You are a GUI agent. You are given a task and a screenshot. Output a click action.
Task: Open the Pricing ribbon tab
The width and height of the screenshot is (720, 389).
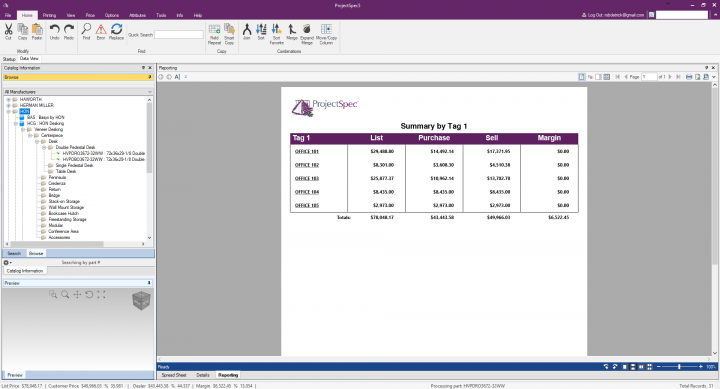pos(49,15)
